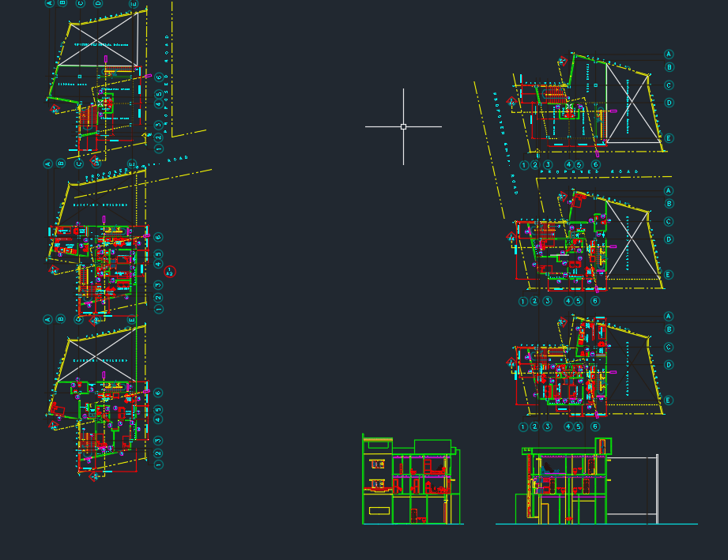Pick grid bubble 3 below the bottom-right plan
Image resolution: width=728 pixels, height=560 pixels.
(548, 427)
